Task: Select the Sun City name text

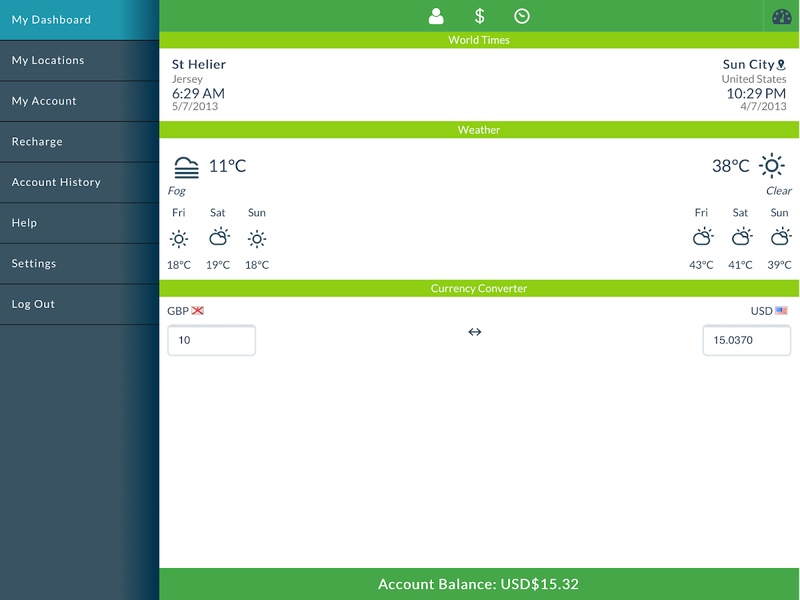Action: point(748,65)
